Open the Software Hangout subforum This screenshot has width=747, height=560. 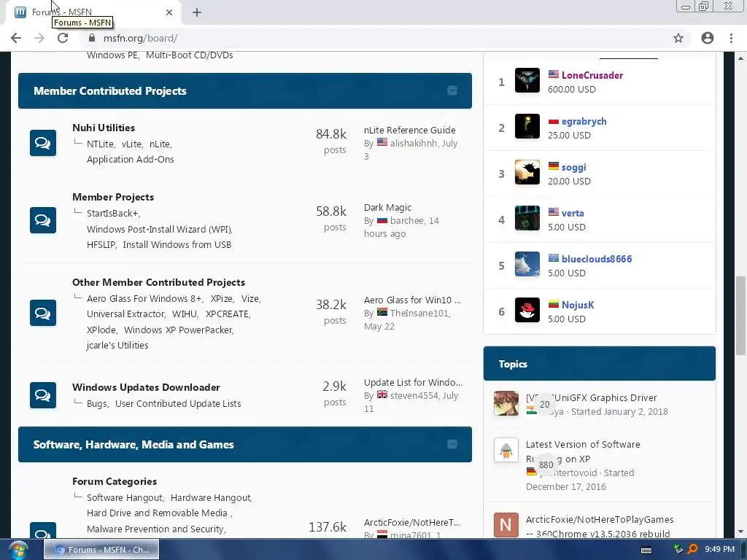pyautogui.click(x=124, y=497)
